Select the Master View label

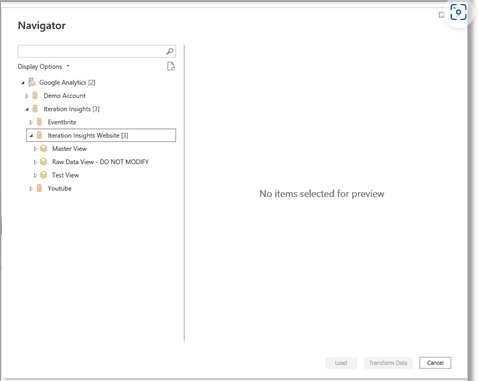69,148
